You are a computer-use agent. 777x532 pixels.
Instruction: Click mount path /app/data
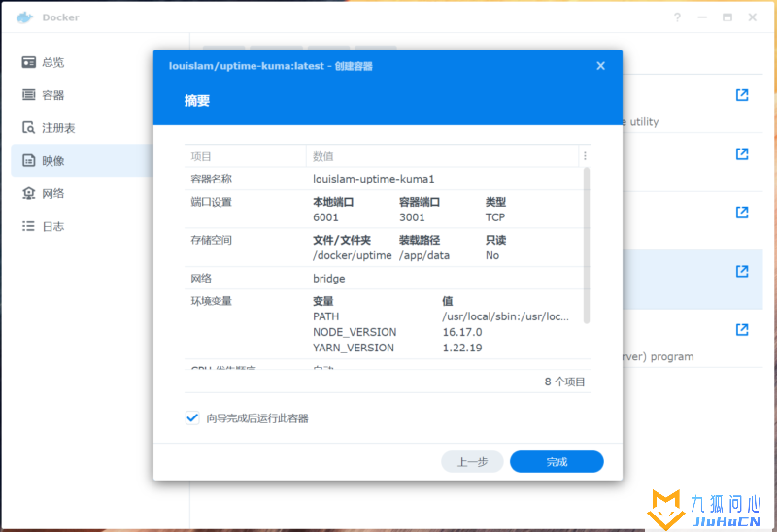tap(424, 255)
